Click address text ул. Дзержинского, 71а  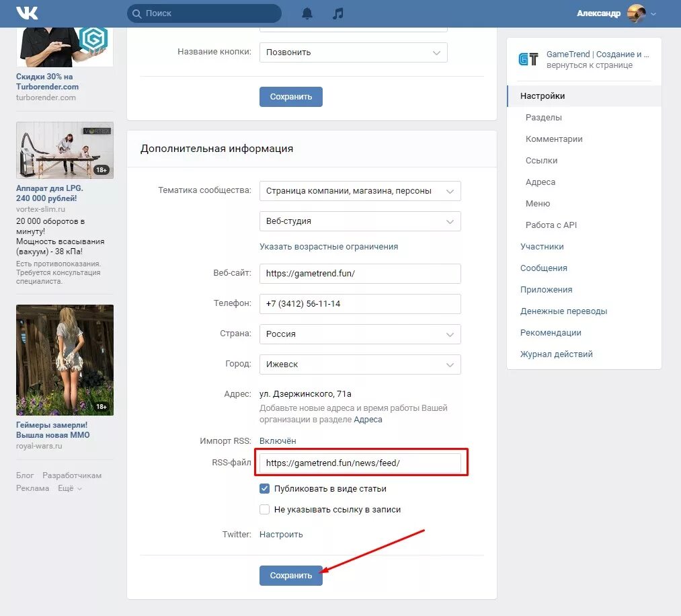(305, 394)
